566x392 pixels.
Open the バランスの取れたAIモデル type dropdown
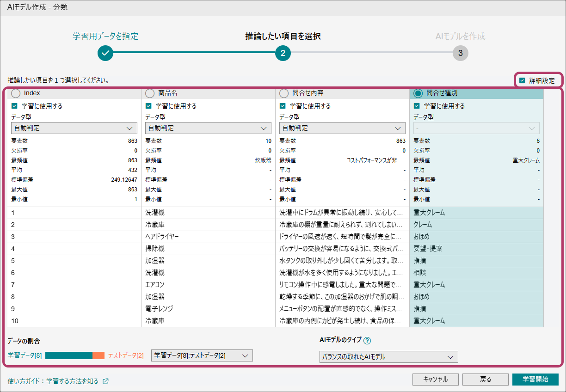tap(389, 357)
